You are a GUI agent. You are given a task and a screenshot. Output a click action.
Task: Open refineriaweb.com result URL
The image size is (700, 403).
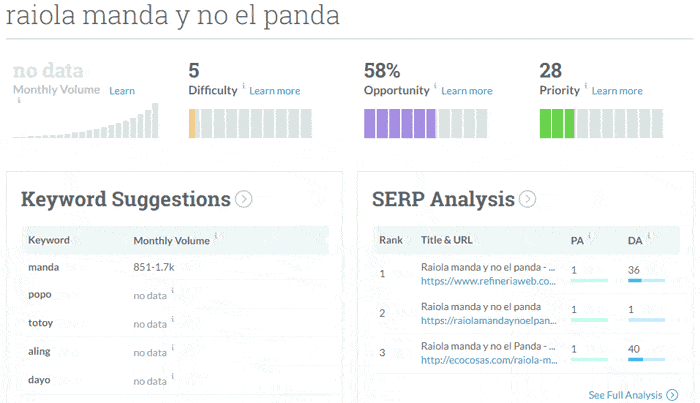488,281
